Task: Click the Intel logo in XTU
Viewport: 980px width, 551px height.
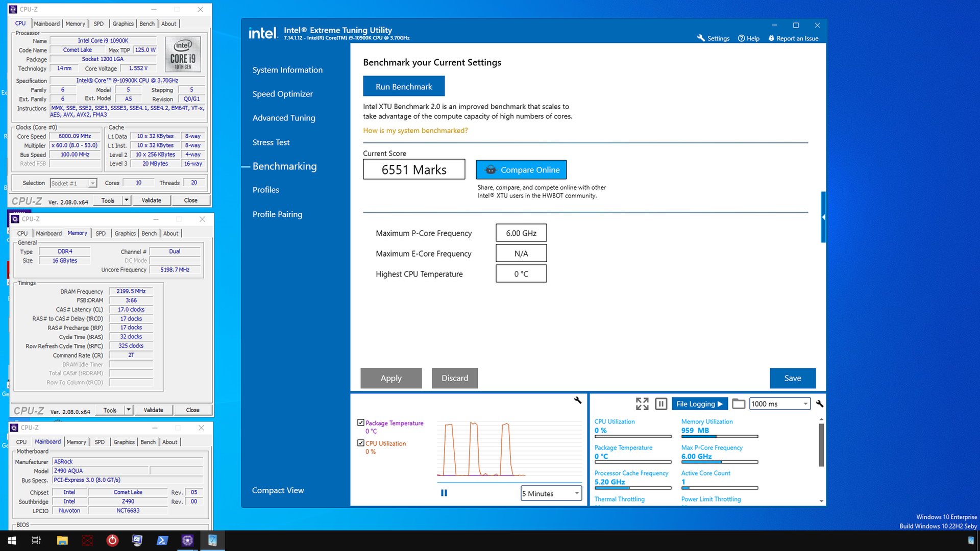Action: pos(263,33)
